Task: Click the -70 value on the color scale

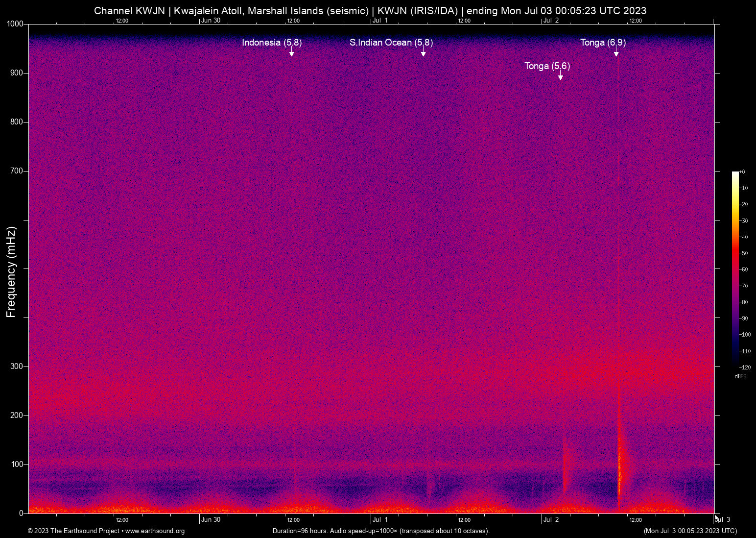Action: click(x=744, y=286)
